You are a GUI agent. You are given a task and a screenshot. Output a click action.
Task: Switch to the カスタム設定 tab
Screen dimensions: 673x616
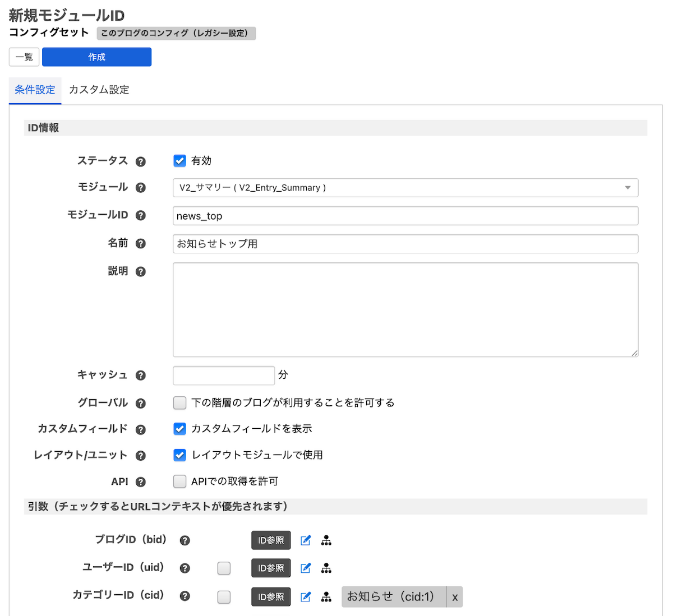[x=99, y=90]
